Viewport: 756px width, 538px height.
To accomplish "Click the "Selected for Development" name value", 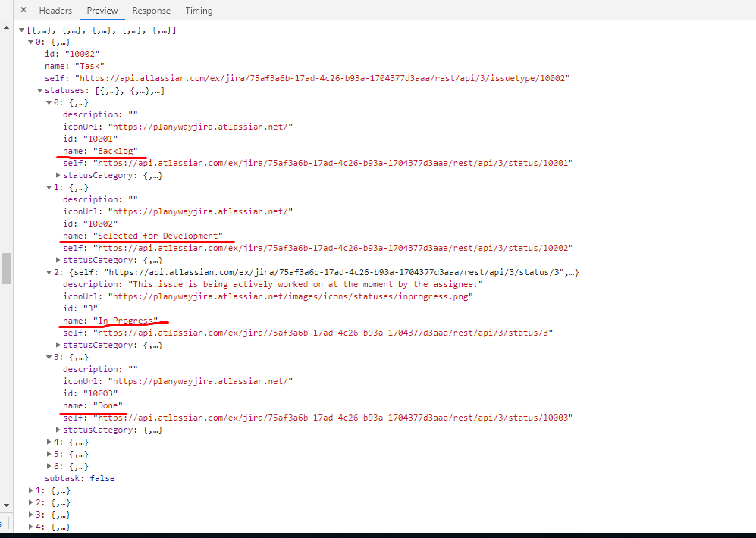I will tap(158, 236).
